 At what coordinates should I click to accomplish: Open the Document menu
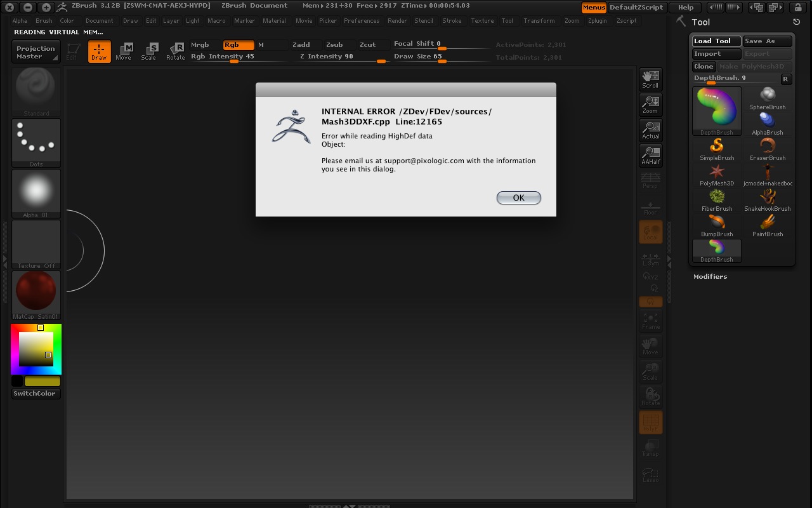coord(100,21)
